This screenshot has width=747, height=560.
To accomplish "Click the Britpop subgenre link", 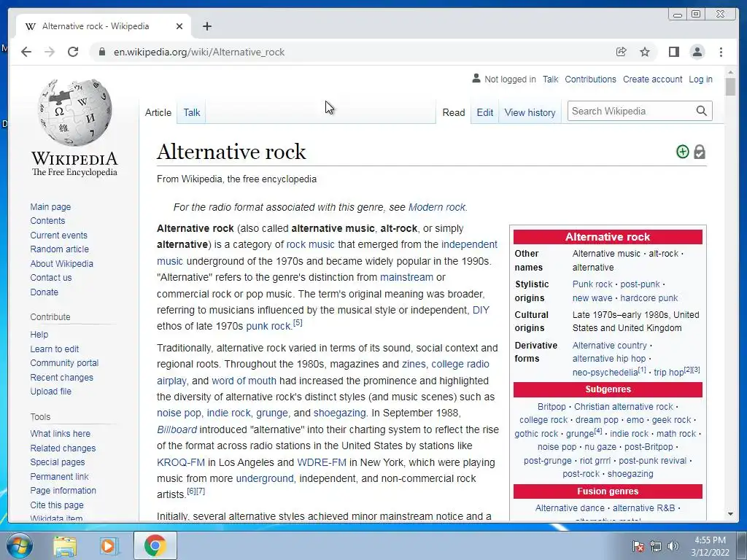I will pyautogui.click(x=551, y=407).
